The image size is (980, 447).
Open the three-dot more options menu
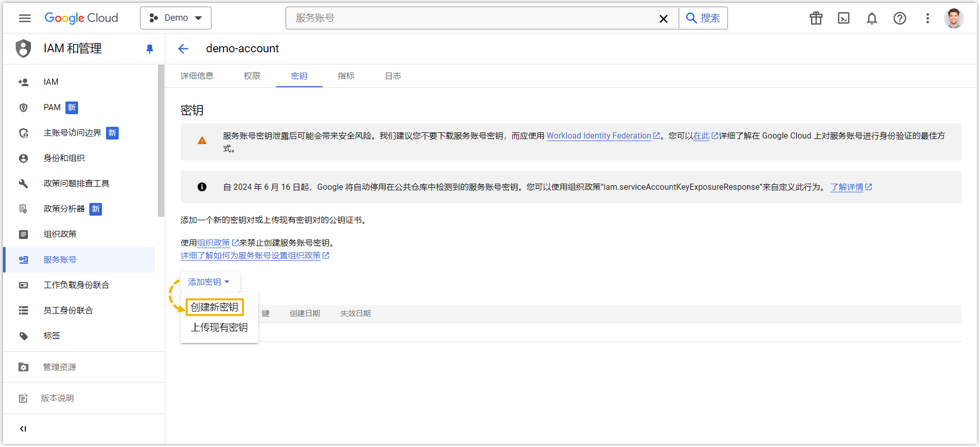[x=927, y=18]
